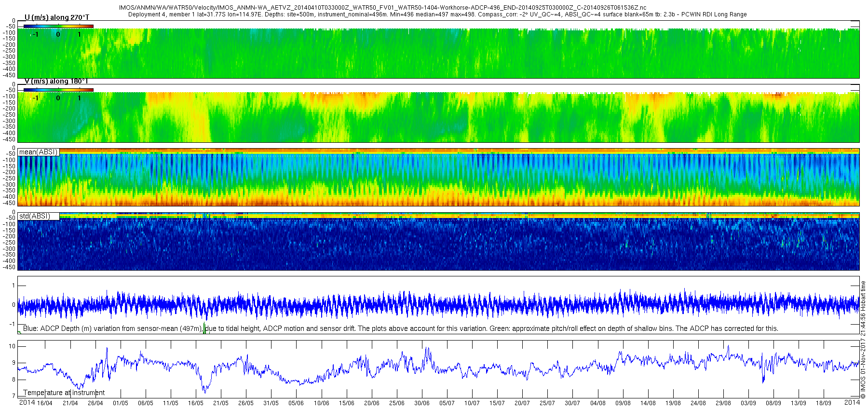
Task: Click the '31/05' date tick label
Action: click(x=271, y=403)
